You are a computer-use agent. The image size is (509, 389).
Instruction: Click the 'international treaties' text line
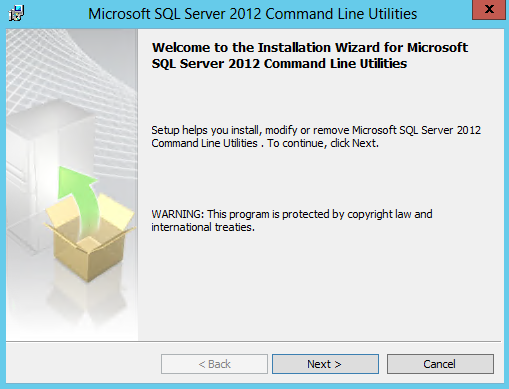pos(203,227)
